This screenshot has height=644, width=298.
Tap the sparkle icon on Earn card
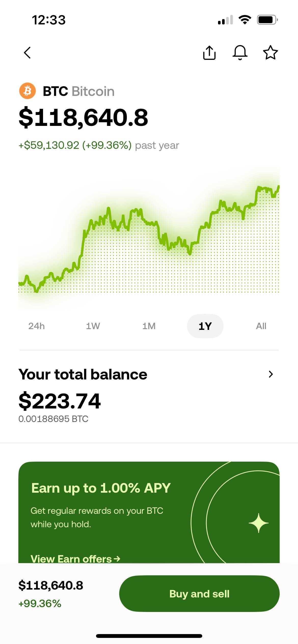tap(259, 523)
